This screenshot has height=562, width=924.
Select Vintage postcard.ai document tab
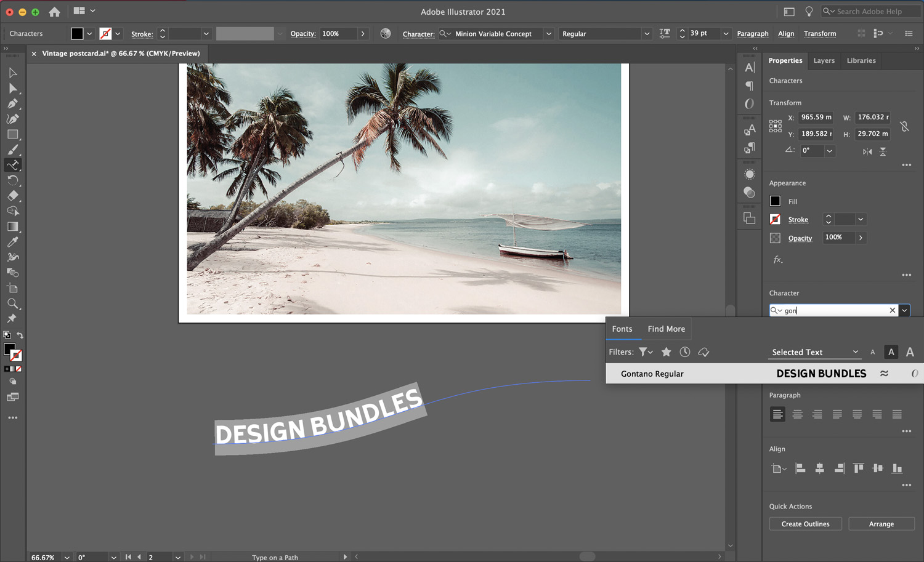tap(121, 54)
